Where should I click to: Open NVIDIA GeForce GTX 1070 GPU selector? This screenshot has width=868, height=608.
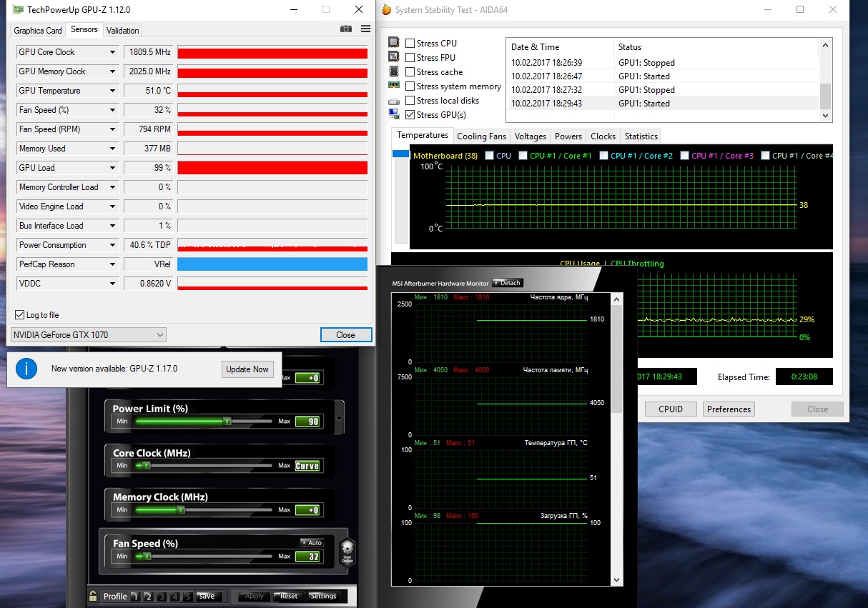point(89,334)
